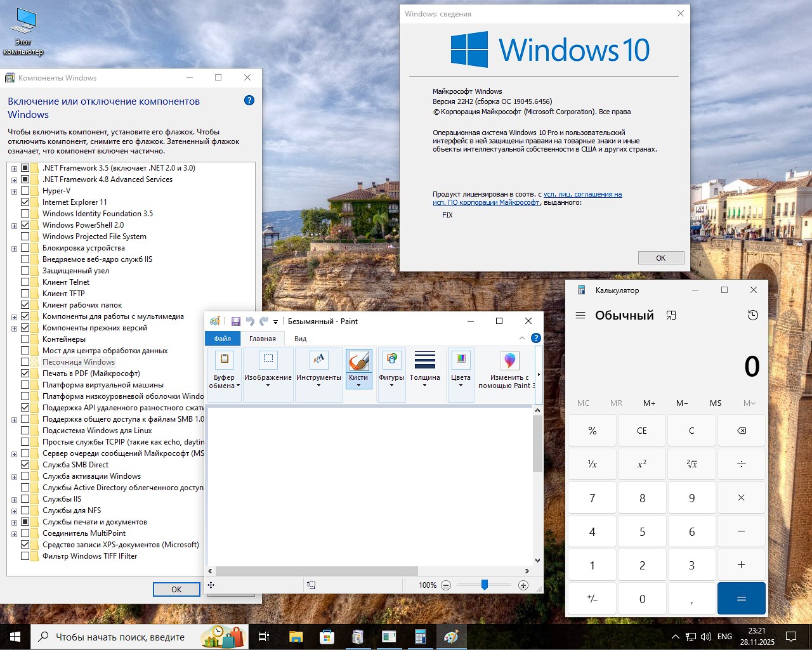This screenshot has width=812, height=650.
Task: Click the Microsoft license agreement link
Action: [x=582, y=194]
